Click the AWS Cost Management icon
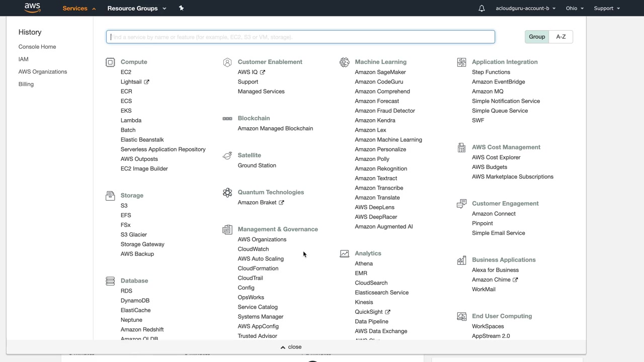The height and width of the screenshot is (362, 644). click(x=461, y=147)
